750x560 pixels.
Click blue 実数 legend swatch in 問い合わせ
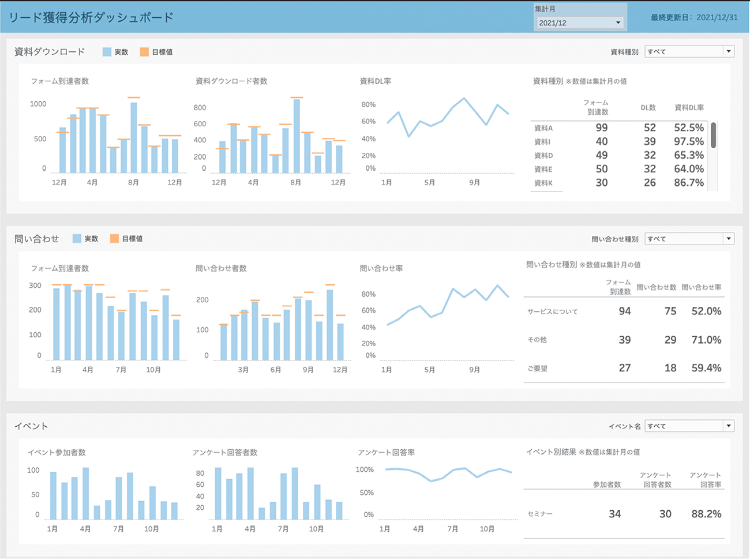coord(77,239)
